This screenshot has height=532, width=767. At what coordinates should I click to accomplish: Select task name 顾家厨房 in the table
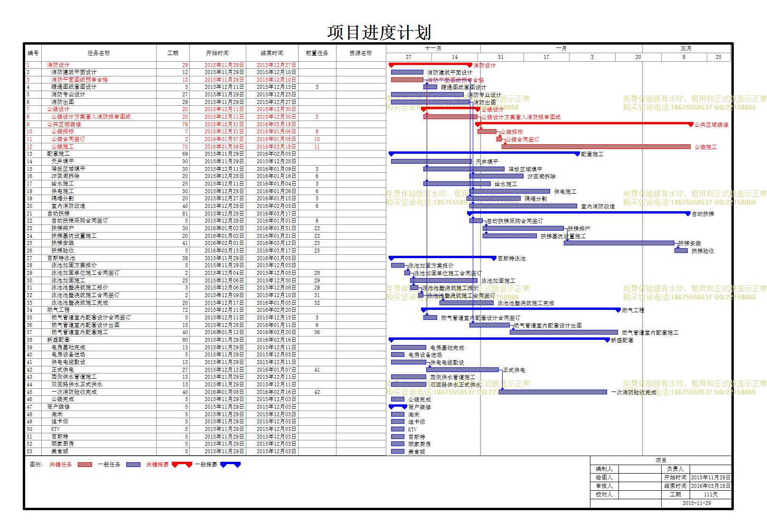coord(63,444)
